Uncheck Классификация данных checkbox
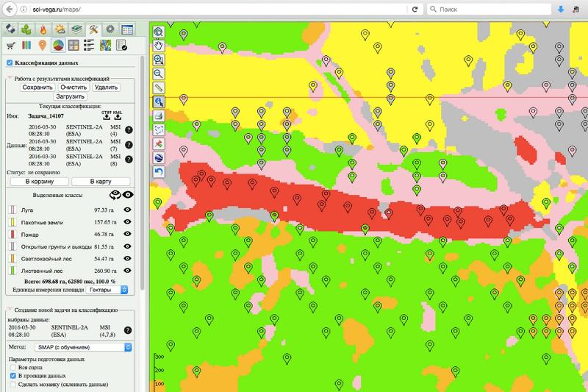The height and width of the screenshot is (392, 588). [10, 63]
